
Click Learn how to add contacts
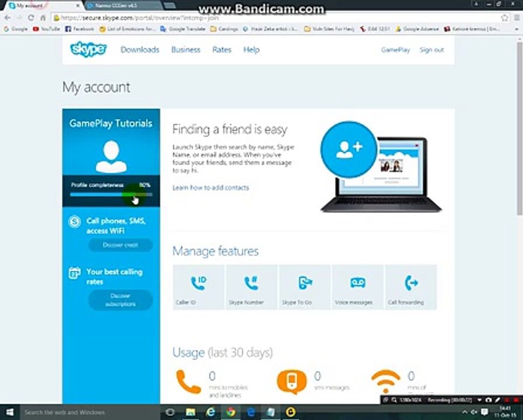click(x=211, y=188)
